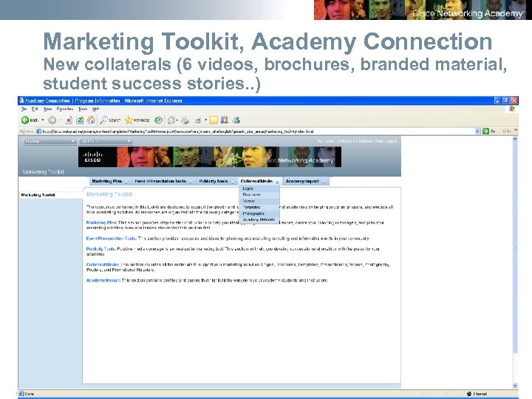The width and height of the screenshot is (532, 399).
Task: Open the Search dropdown in page header
Action: click(105, 141)
